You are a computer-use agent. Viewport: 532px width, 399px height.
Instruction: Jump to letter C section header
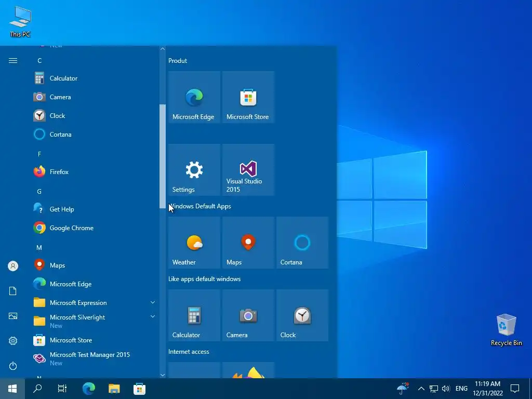(x=39, y=61)
